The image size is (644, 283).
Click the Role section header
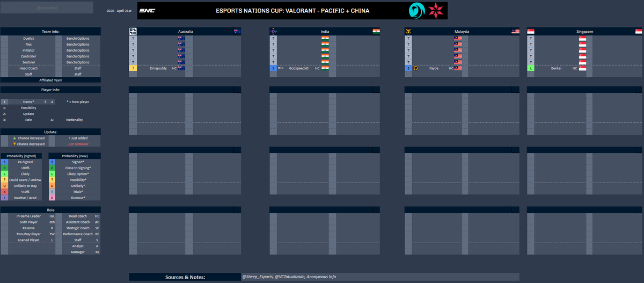[50, 210]
